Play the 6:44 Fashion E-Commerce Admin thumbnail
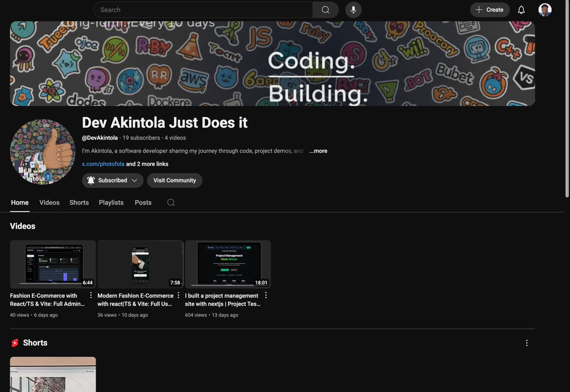The height and width of the screenshot is (392, 570). click(x=53, y=264)
